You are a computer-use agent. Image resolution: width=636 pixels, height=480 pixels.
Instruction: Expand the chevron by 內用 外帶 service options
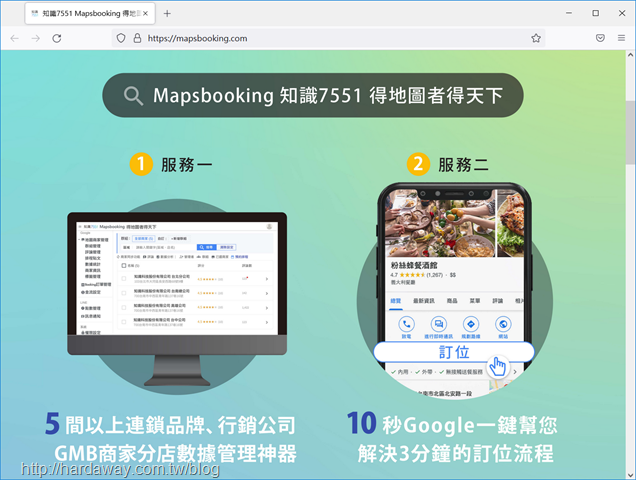(515, 372)
